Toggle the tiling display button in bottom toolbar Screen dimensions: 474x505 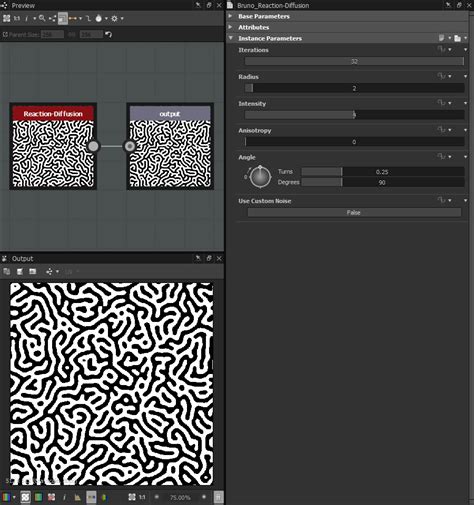pos(25,497)
